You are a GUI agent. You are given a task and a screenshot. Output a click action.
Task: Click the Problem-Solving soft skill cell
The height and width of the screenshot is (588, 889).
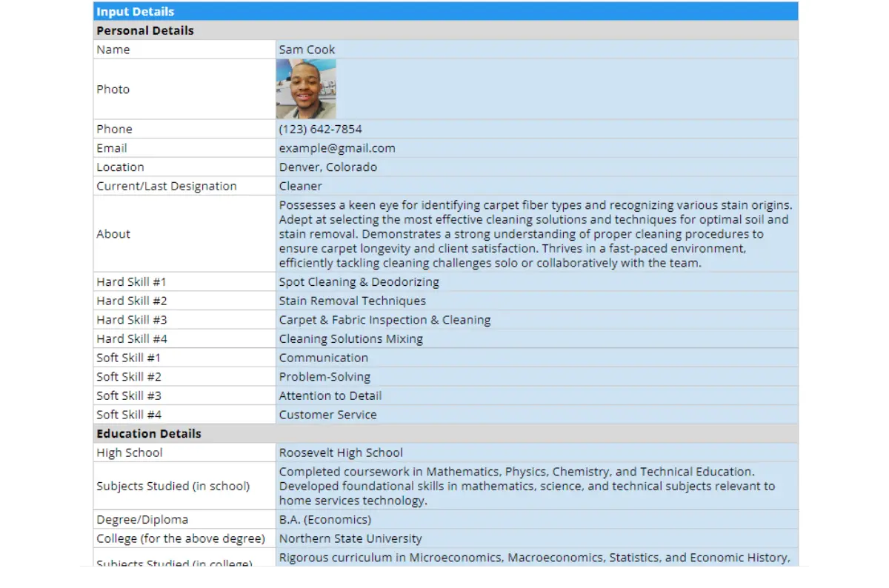[536, 377]
